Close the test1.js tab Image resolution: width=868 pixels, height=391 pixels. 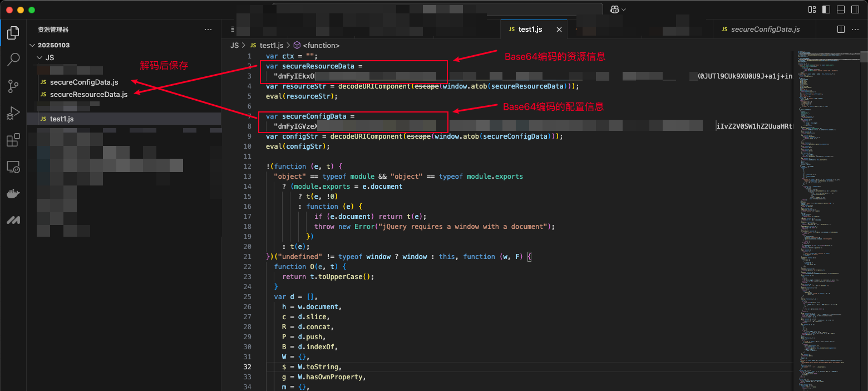[559, 30]
